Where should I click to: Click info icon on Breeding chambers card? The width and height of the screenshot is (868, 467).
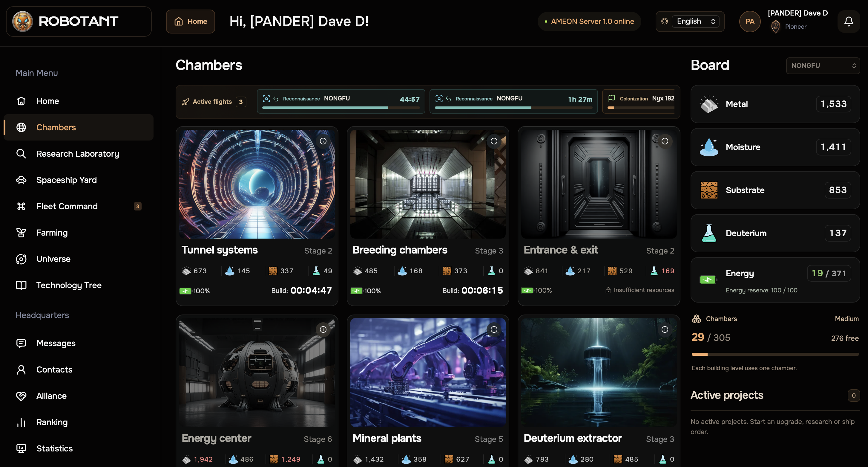point(494,141)
